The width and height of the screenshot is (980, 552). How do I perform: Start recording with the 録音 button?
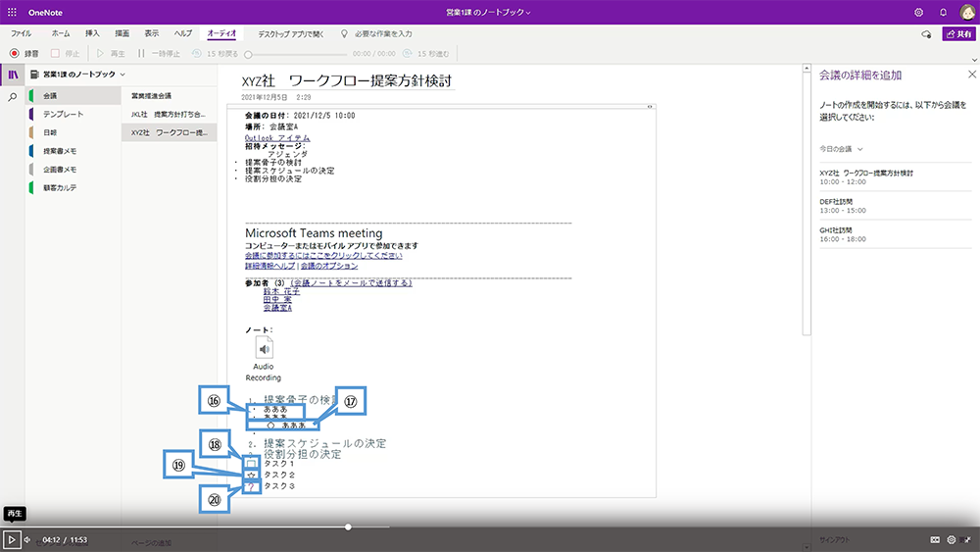(24, 54)
